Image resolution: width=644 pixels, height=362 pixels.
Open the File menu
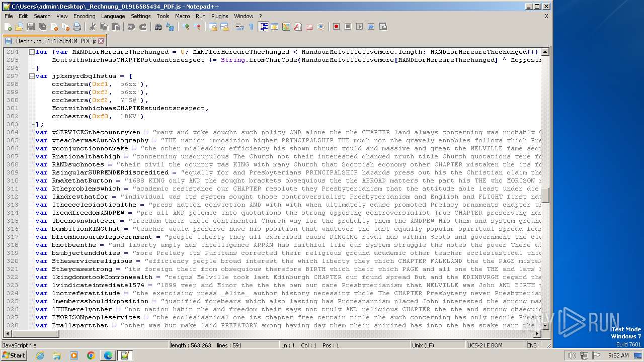pos(9,16)
